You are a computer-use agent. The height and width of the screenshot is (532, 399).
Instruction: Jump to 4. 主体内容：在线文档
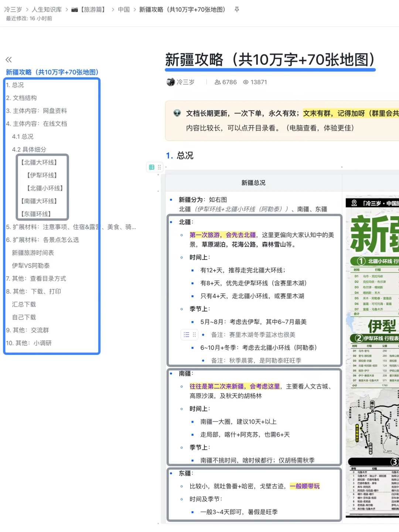(x=36, y=124)
